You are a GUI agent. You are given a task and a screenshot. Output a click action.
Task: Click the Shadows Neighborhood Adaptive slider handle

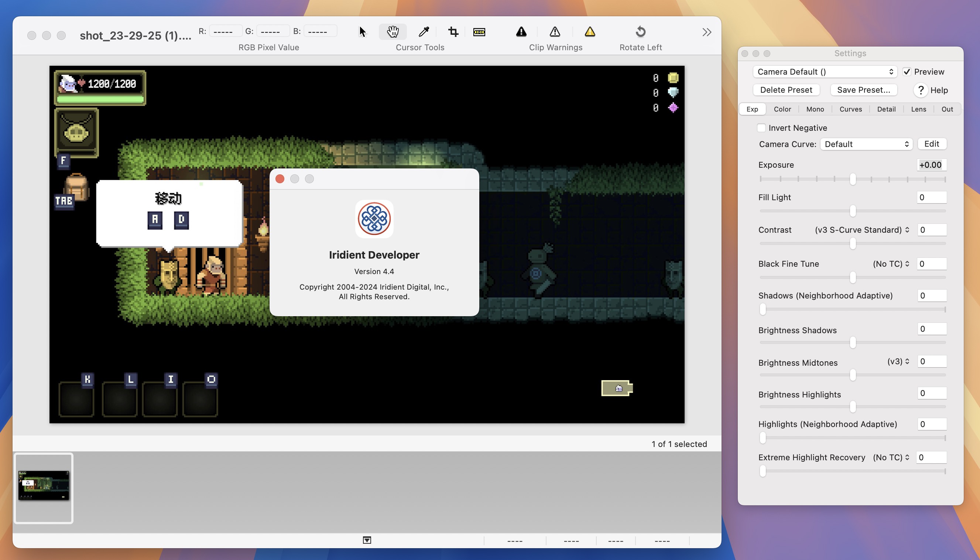pos(763,309)
